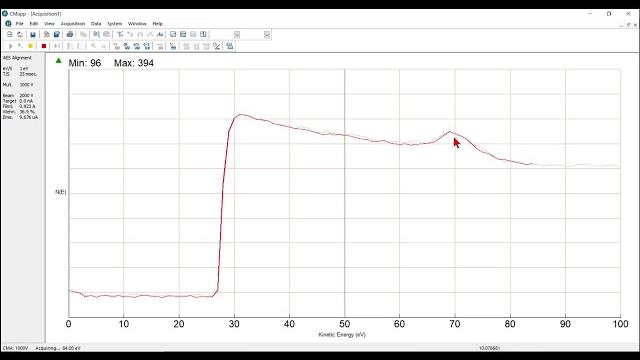
Task: Click the app icon in title bar
Action: (5, 13)
